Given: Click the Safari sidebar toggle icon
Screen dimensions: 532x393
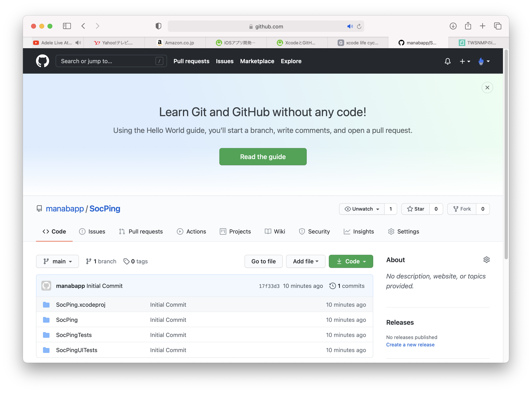Looking at the screenshot, I should pos(67,26).
